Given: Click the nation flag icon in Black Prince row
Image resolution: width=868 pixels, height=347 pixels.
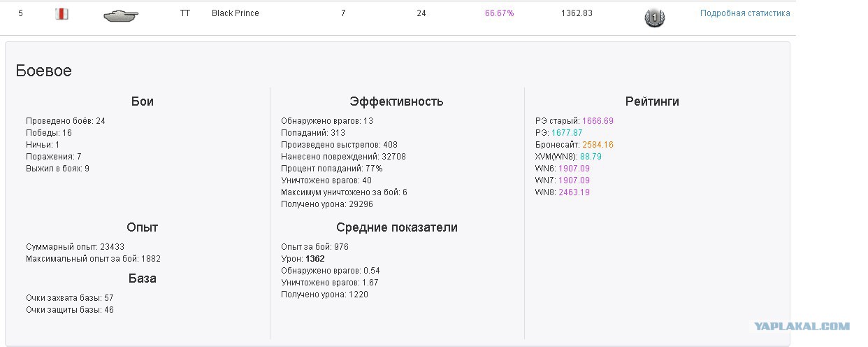Looking at the screenshot, I should (62, 13).
